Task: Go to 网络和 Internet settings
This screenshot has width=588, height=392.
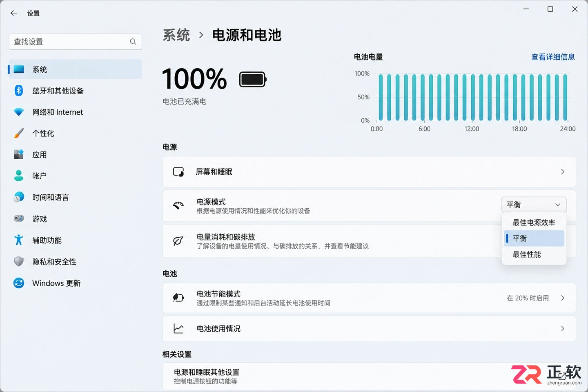Action: 75,112
